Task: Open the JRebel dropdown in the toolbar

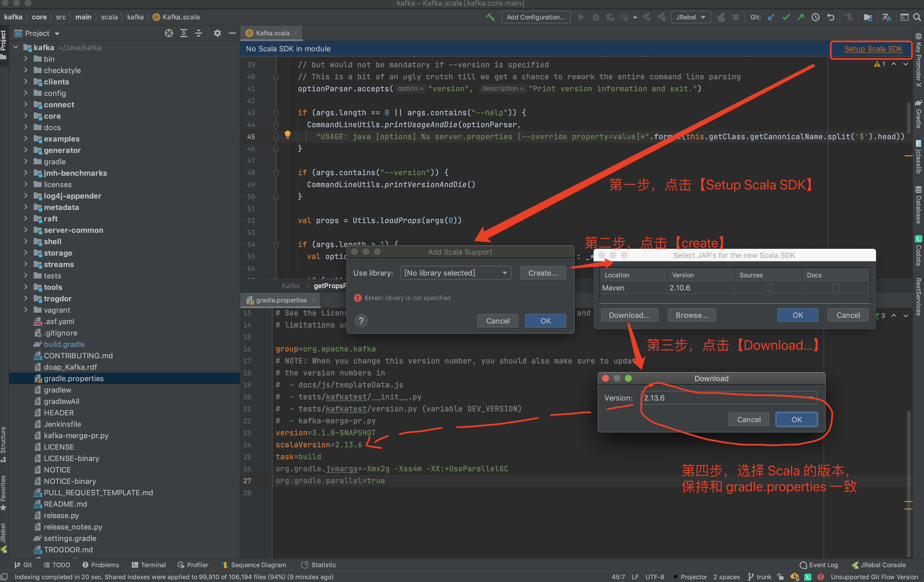Action: pyautogui.click(x=691, y=17)
